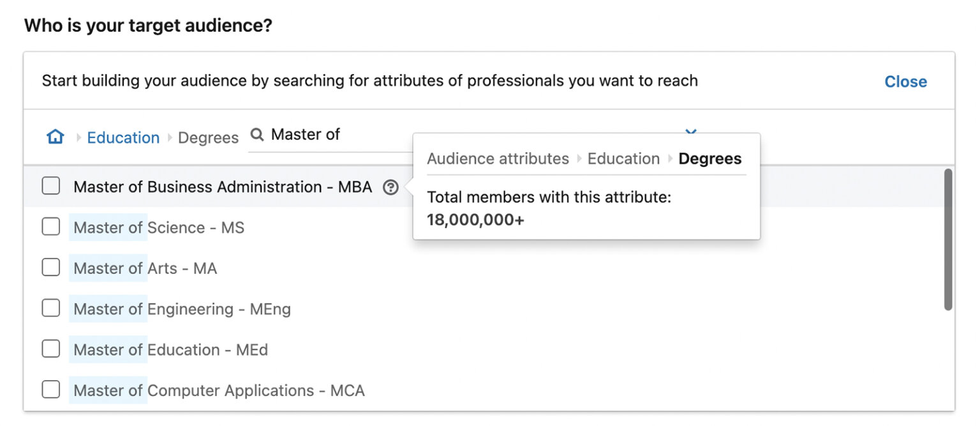Open the Education breadcrumb link
The width and height of the screenshot is (980, 426).
point(122,137)
